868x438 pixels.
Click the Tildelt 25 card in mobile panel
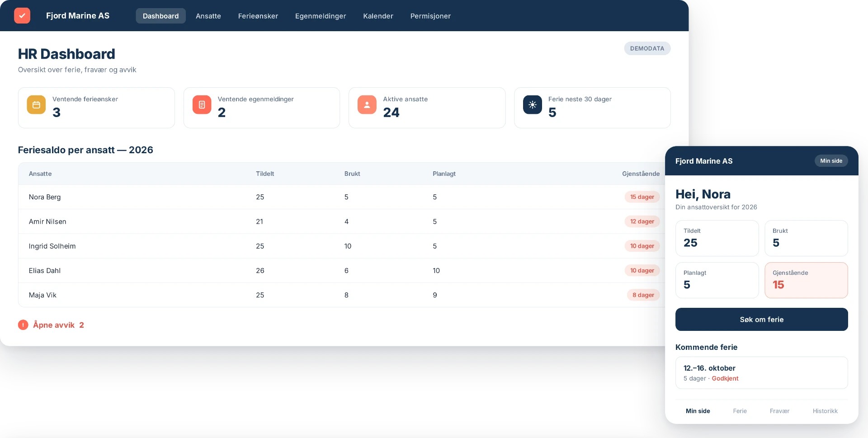[717, 238]
